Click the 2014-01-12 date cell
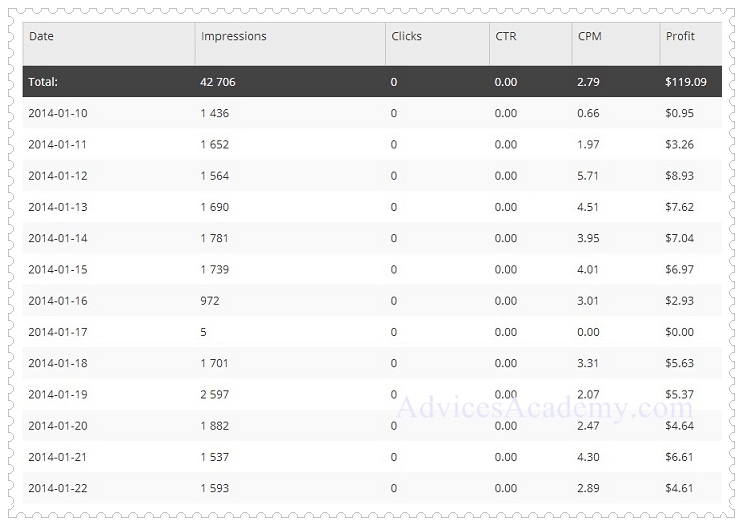The height and width of the screenshot is (526, 743). point(57,176)
